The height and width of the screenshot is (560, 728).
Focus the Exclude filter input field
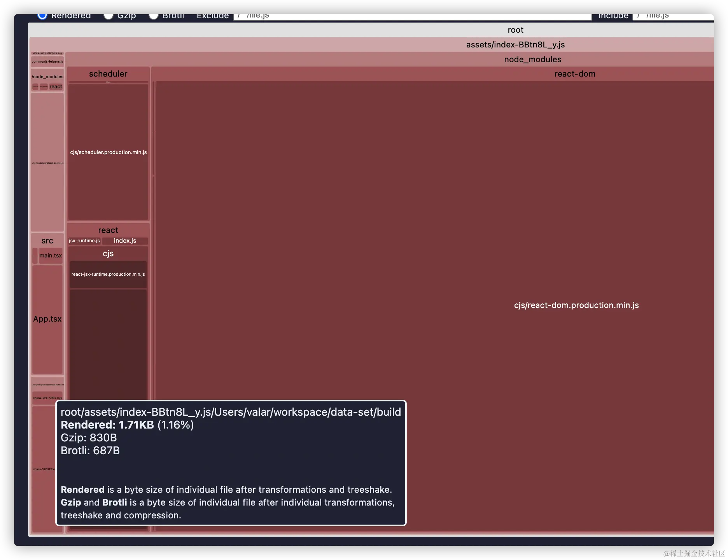(412, 16)
